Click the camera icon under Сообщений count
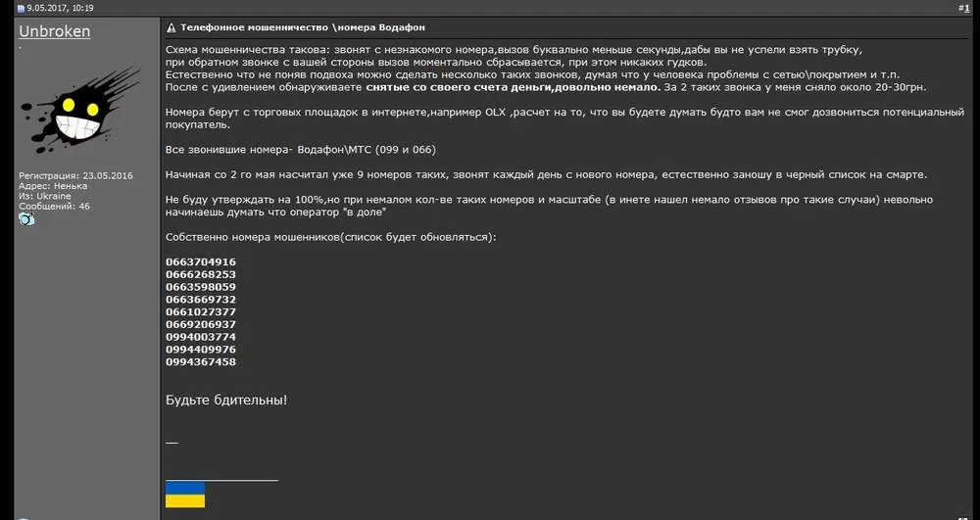Image resolution: width=980 pixels, height=520 pixels. [x=26, y=219]
